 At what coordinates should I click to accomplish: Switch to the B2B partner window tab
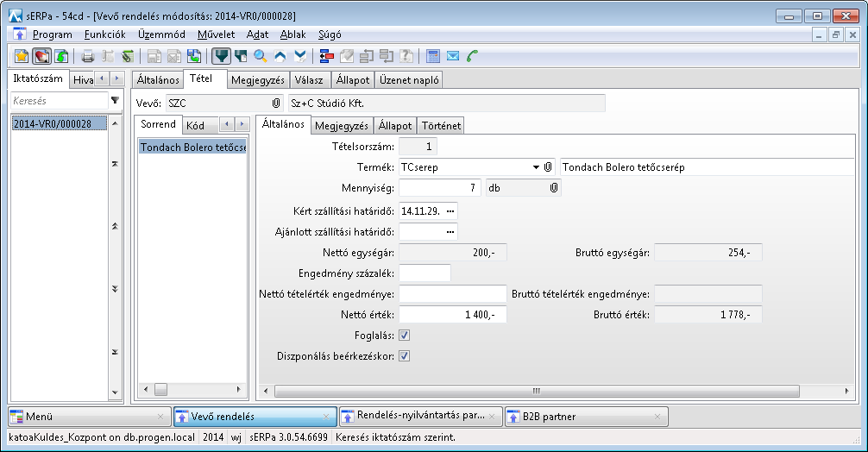(586, 417)
